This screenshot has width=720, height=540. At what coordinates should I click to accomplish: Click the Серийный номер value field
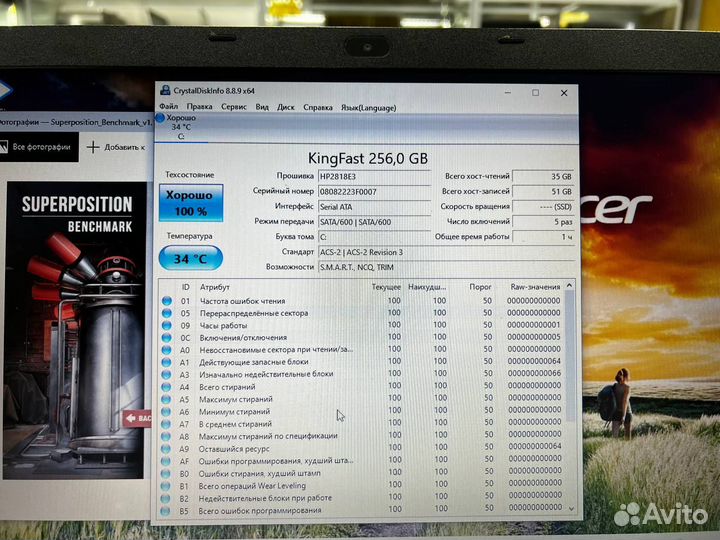pos(372,191)
